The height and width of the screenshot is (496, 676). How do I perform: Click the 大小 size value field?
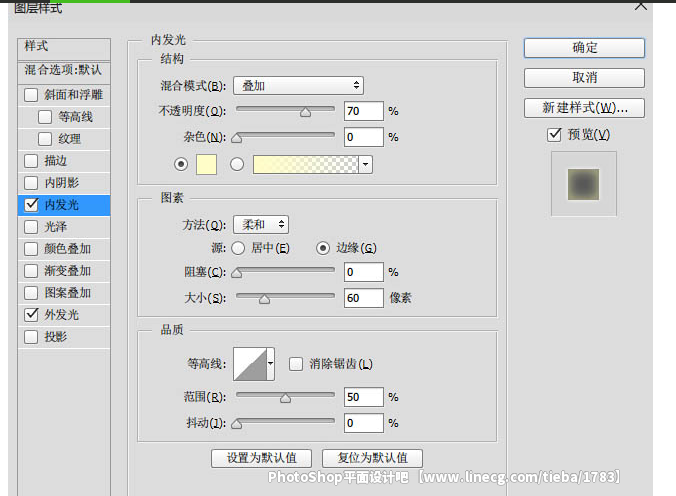364,298
